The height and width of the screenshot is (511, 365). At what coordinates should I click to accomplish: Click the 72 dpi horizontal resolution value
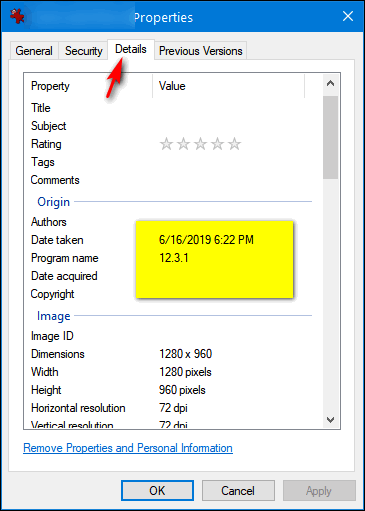coord(173,408)
